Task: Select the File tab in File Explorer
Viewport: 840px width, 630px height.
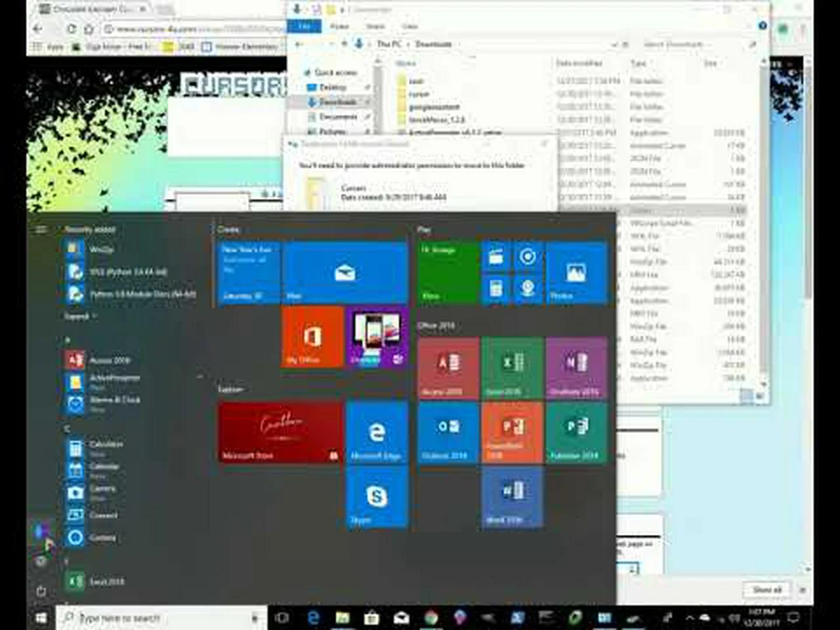Action: (x=304, y=26)
